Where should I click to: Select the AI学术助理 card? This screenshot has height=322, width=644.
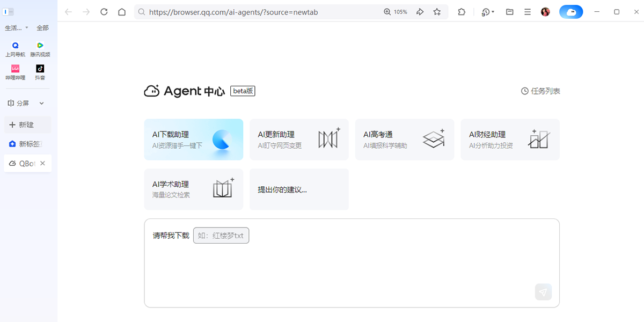click(x=194, y=189)
